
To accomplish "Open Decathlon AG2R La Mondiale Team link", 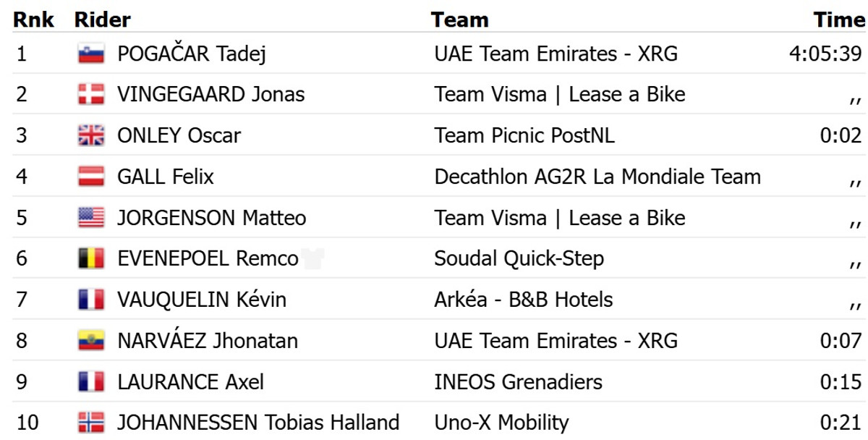I will tap(597, 177).
